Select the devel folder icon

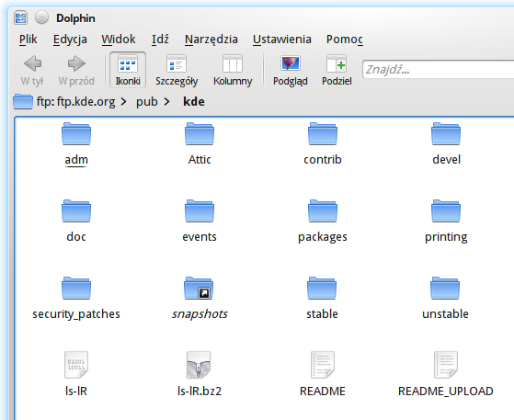(x=446, y=133)
